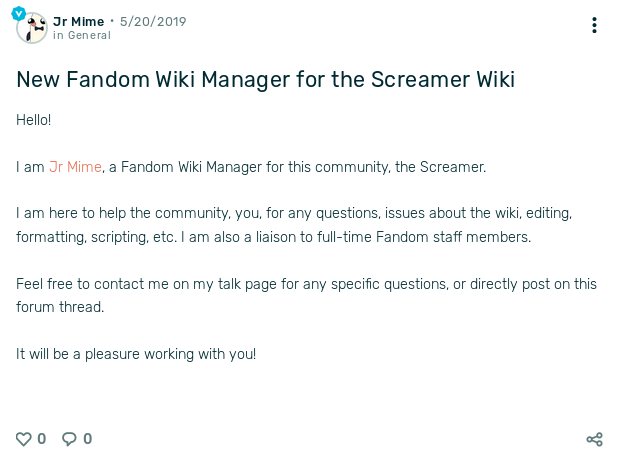The width and height of the screenshot is (617, 459).
Task: Open Jr Mime's avatar picture
Action: pyautogui.click(x=32, y=28)
